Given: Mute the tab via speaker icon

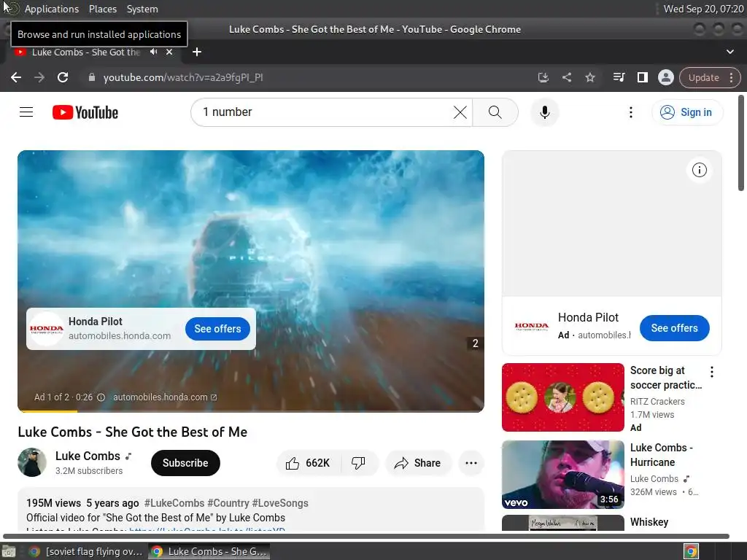Looking at the screenshot, I should tap(153, 52).
